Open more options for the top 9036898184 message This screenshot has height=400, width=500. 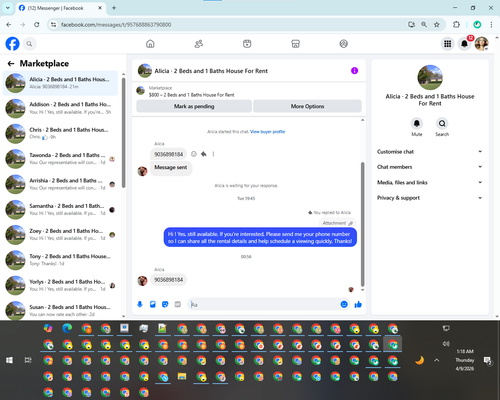(213, 154)
